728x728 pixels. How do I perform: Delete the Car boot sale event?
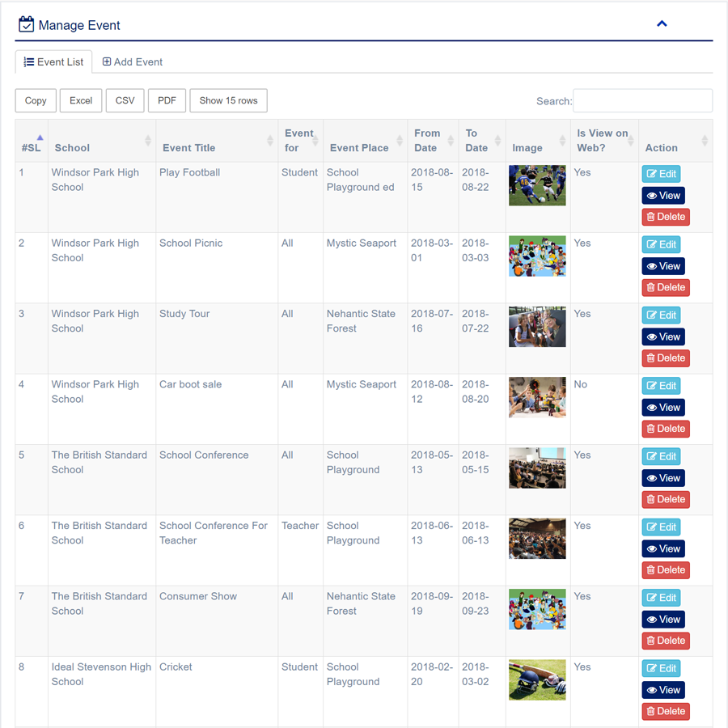pos(666,429)
